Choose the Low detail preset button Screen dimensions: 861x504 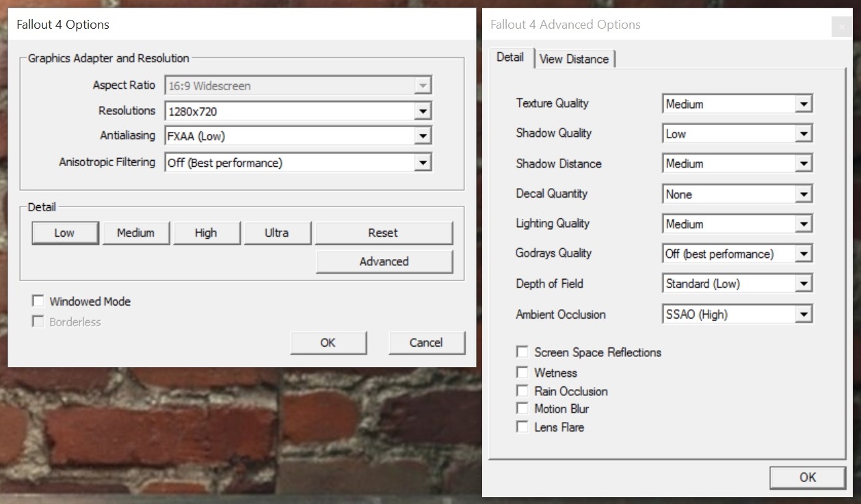(65, 233)
